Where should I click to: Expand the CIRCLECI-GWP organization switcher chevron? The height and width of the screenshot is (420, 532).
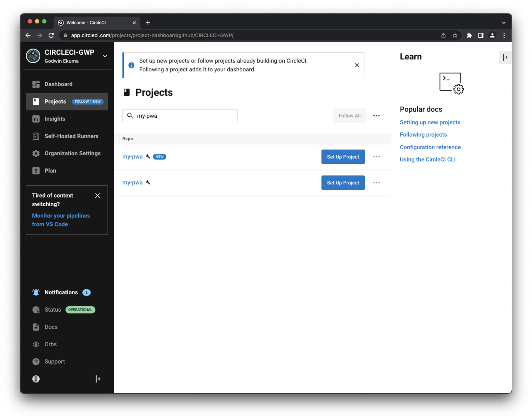[x=105, y=56]
